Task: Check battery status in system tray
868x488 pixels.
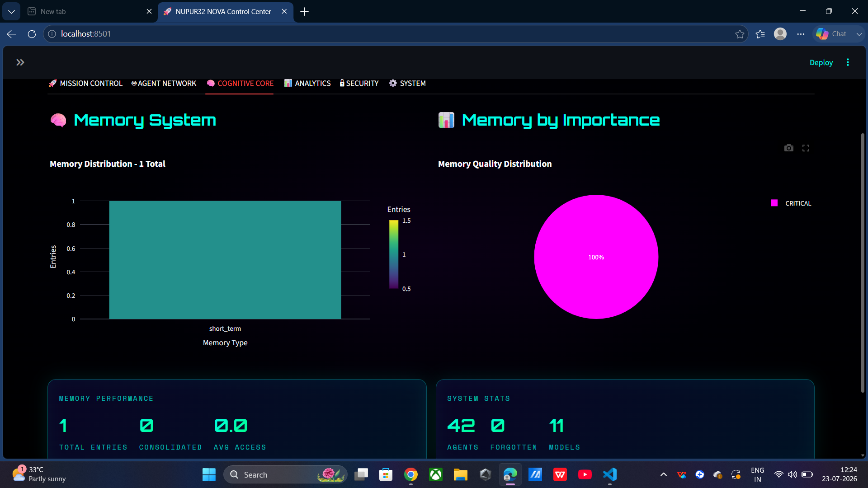Action: pos(807,474)
